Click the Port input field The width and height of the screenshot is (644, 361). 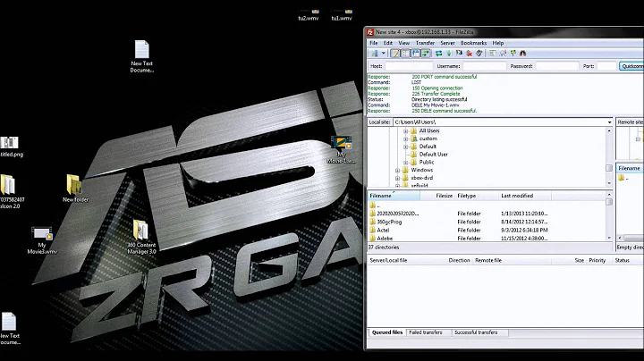pyautogui.click(x=606, y=66)
